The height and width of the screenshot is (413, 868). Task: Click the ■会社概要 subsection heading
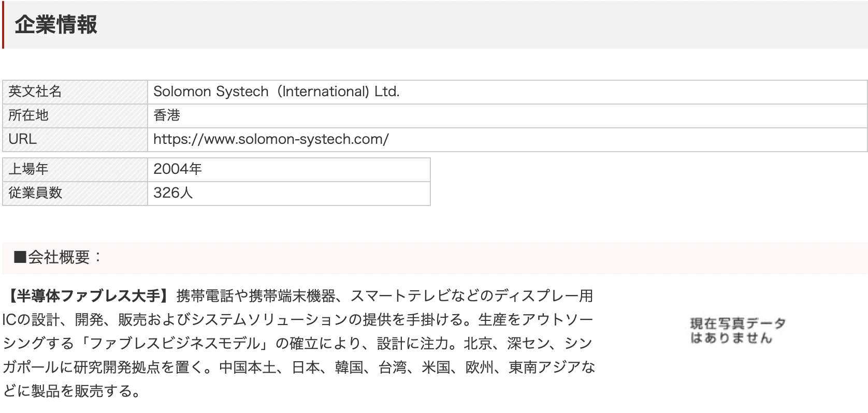tap(58, 257)
